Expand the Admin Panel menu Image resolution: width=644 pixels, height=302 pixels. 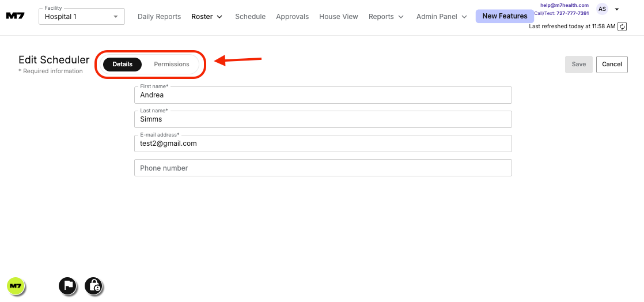[441, 17]
